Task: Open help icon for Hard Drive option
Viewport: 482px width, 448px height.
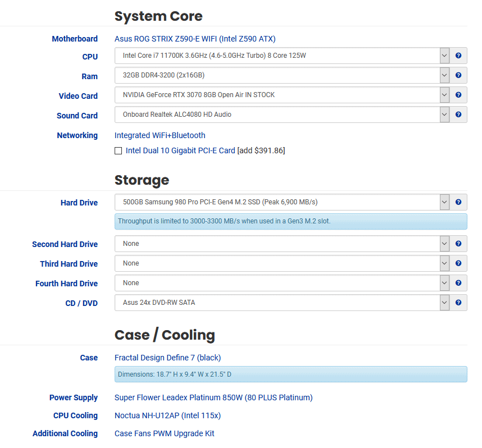Action: click(x=458, y=202)
